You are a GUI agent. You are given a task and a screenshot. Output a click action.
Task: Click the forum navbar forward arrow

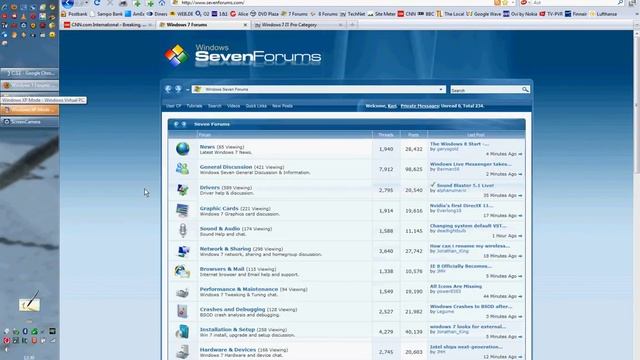[178, 89]
